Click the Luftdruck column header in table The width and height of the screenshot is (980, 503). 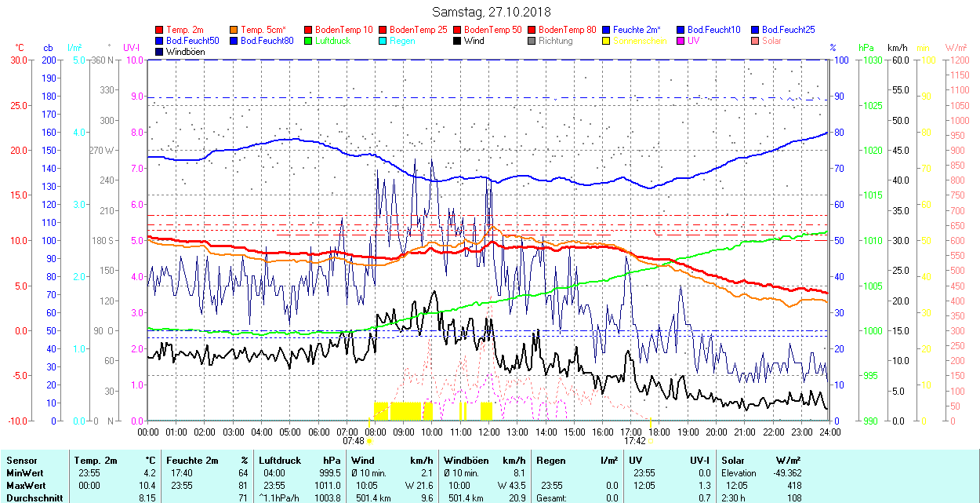[x=279, y=461]
